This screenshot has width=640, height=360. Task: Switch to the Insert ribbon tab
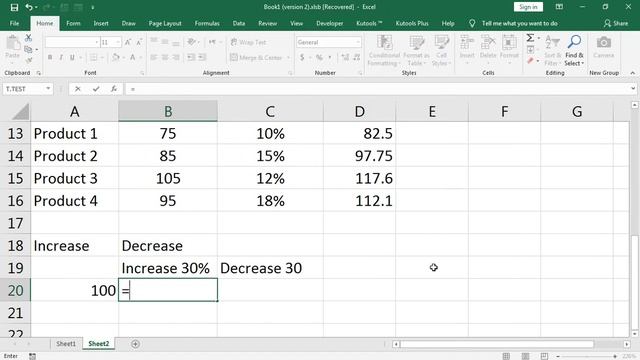click(101, 23)
